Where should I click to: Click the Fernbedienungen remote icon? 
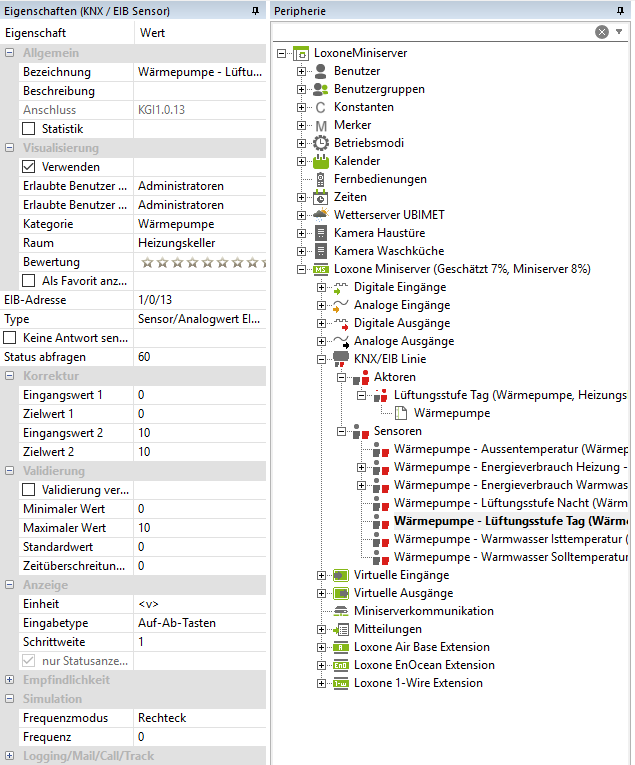320,180
